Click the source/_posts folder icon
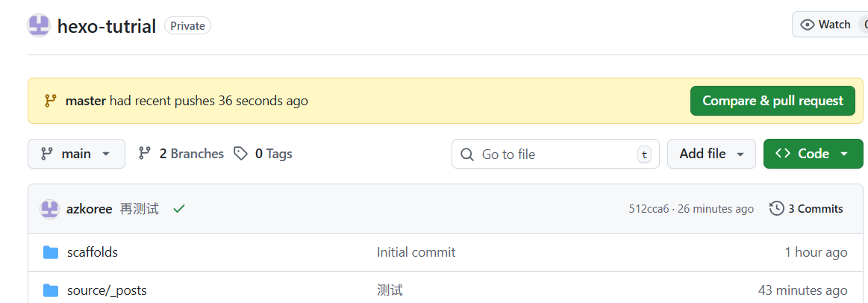 point(51,290)
